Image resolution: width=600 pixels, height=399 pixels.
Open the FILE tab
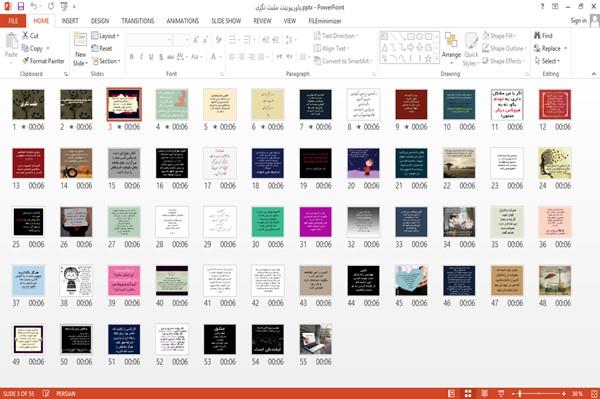coord(13,21)
